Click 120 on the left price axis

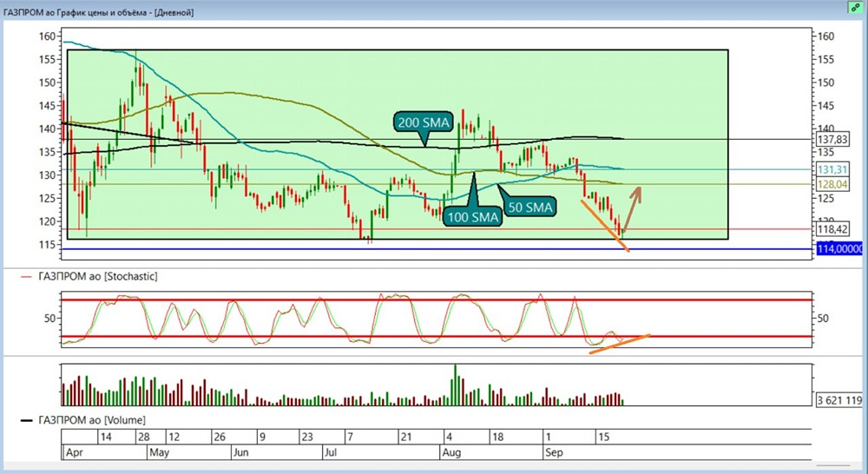[47, 221]
